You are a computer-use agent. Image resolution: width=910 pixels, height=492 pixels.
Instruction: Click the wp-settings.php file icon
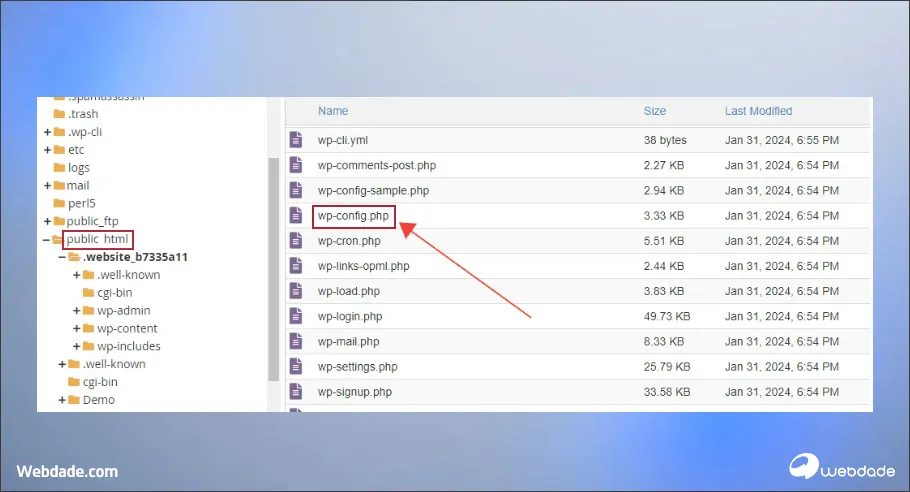click(x=295, y=367)
